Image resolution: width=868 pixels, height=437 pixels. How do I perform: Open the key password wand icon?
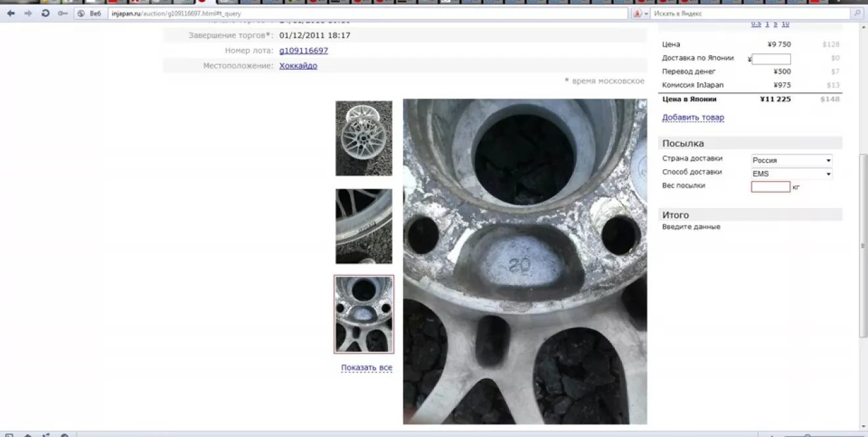[x=62, y=13]
